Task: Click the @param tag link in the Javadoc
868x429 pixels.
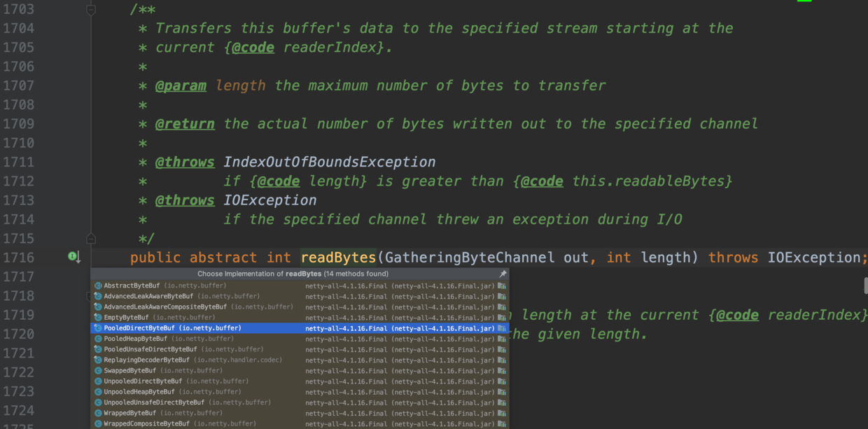Action: coord(181,85)
